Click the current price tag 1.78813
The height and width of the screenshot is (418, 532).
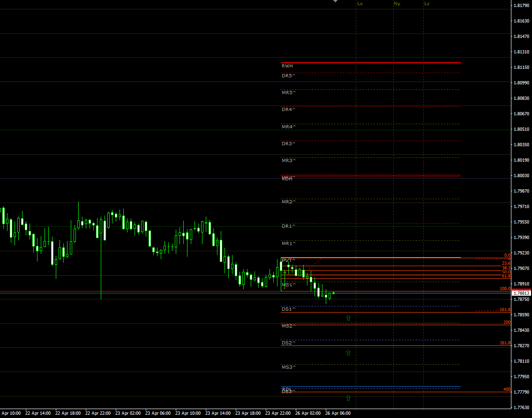(522, 293)
